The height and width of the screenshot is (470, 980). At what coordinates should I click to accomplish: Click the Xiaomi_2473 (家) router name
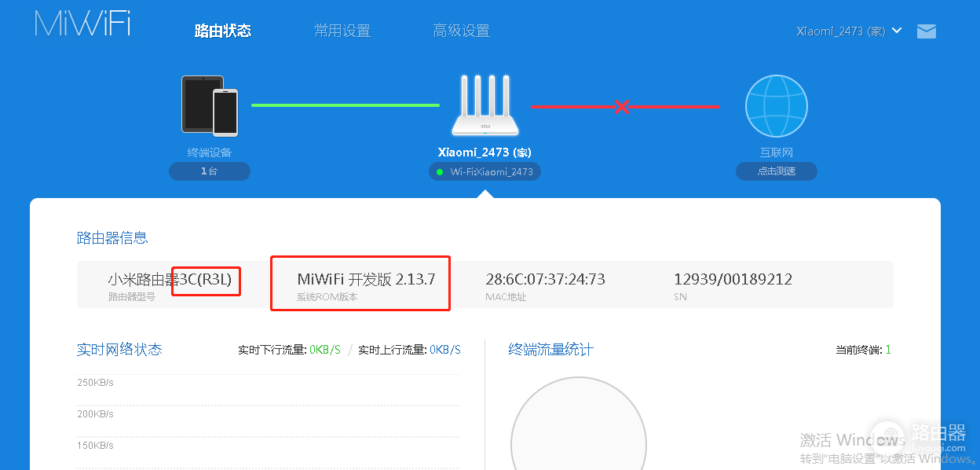tap(485, 152)
